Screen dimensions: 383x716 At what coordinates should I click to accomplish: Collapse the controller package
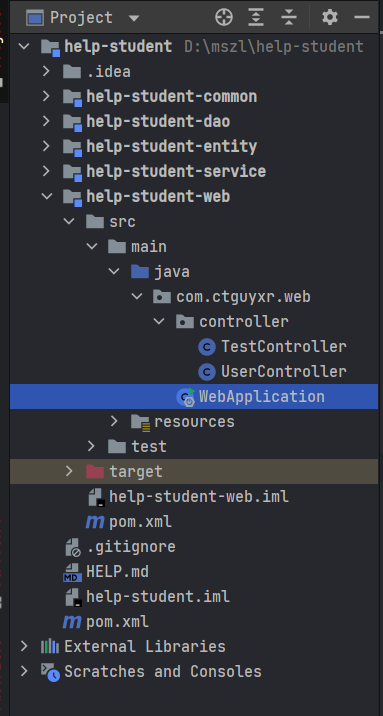pos(159,321)
